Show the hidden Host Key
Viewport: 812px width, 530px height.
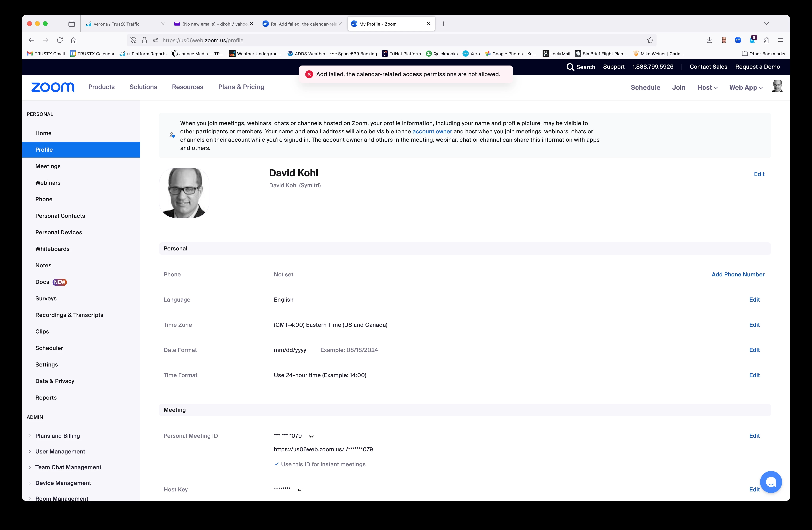(x=300, y=490)
